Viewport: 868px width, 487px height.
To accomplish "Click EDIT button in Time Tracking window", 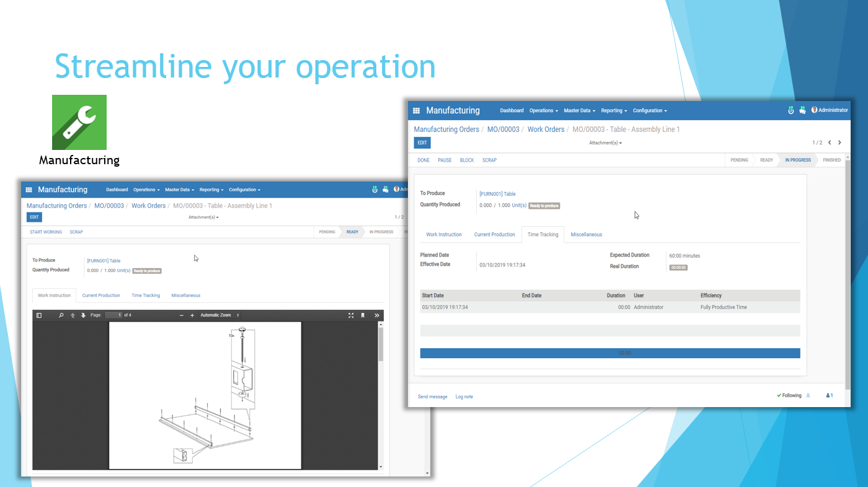I will coord(422,143).
